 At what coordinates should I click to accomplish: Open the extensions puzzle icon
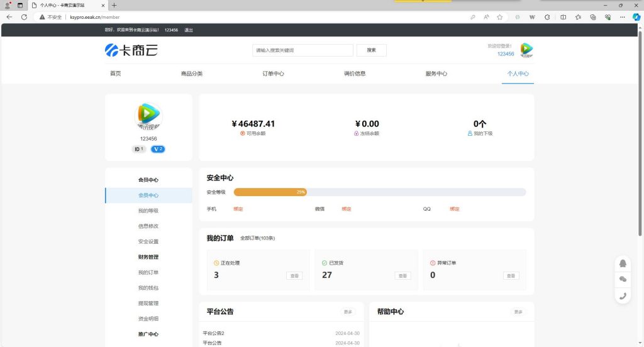[547, 17]
